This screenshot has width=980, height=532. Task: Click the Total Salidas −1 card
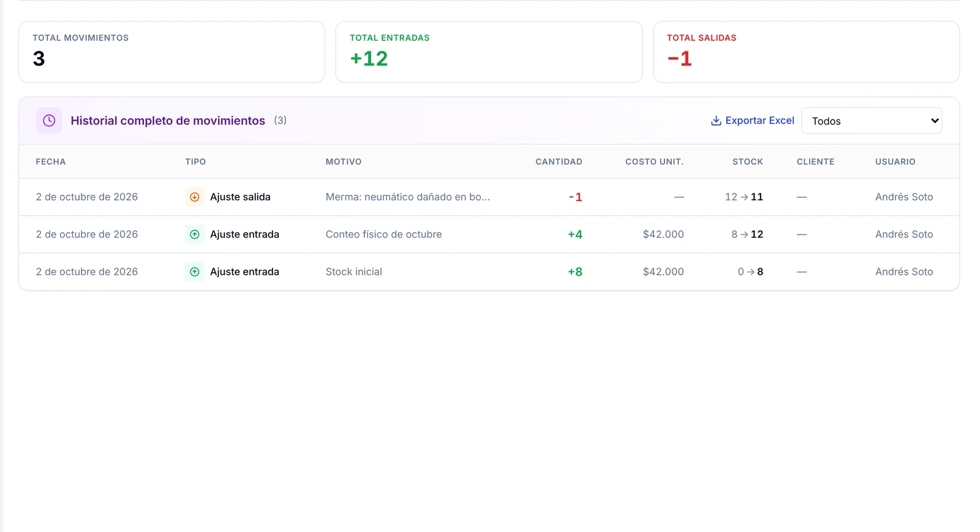pyautogui.click(x=806, y=52)
